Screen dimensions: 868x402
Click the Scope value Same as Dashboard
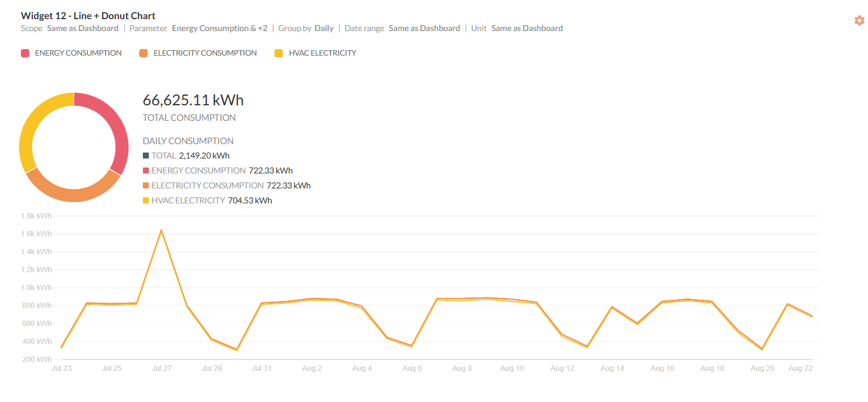tap(82, 28)
